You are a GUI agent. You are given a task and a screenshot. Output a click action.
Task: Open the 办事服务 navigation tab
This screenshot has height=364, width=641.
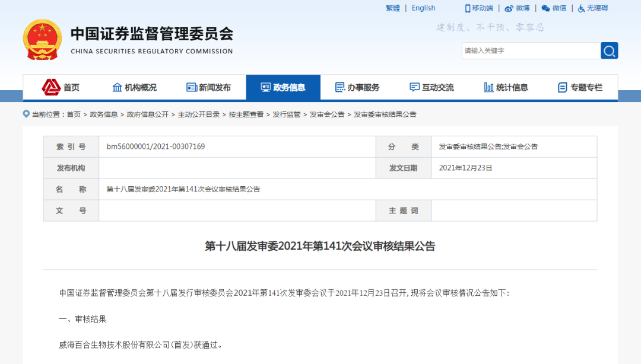(357, 87)
